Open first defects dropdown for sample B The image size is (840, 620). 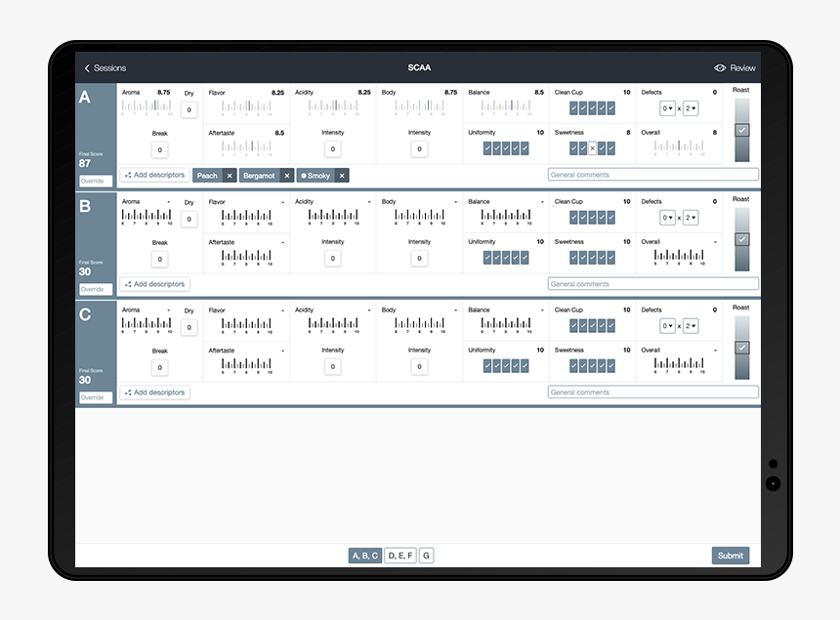tap(667, 218)
